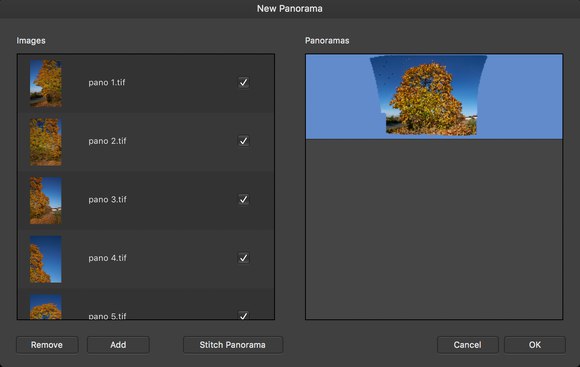Select the pano 4.tif thumbnail

point(46,259)
